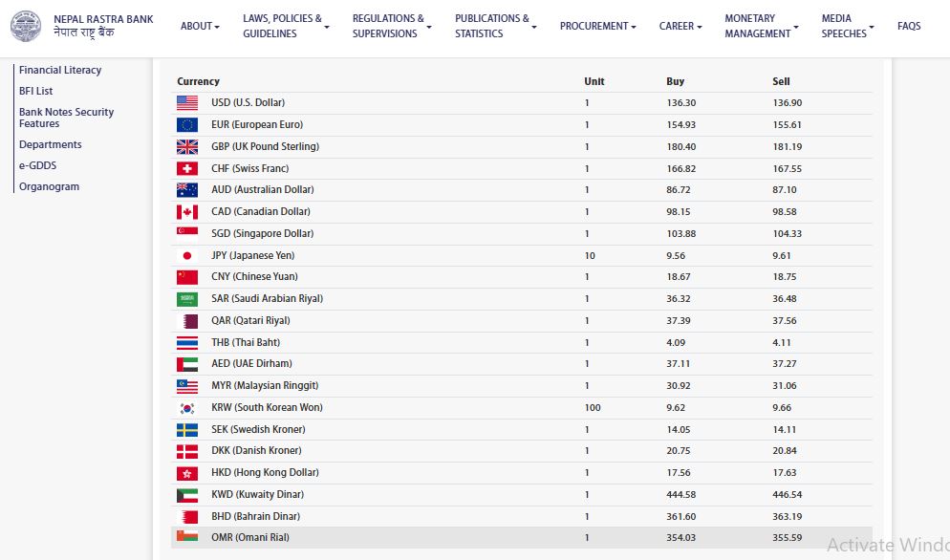The image size is (950, 560).
Task: Expand the About dropdown menu
Action: pyautogui.click(x=200, y=26)
